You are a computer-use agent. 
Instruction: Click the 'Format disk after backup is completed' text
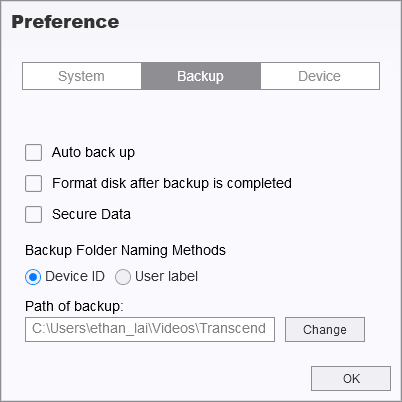172,183
